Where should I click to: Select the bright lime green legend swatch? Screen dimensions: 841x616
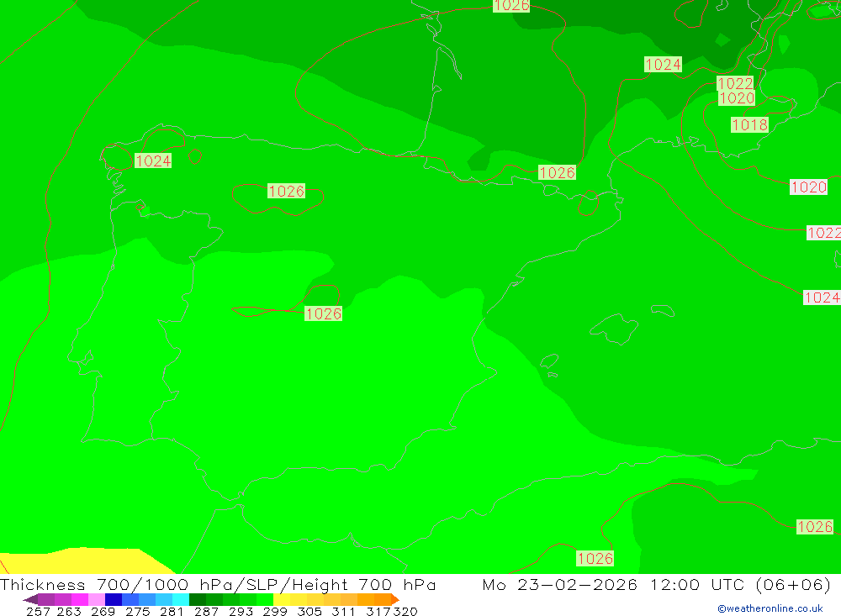point(265,599)
